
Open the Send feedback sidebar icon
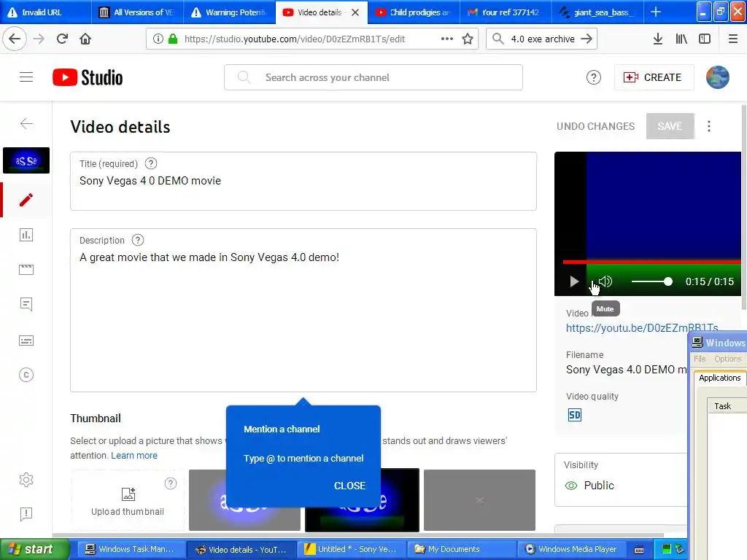(x=26, y=514)
